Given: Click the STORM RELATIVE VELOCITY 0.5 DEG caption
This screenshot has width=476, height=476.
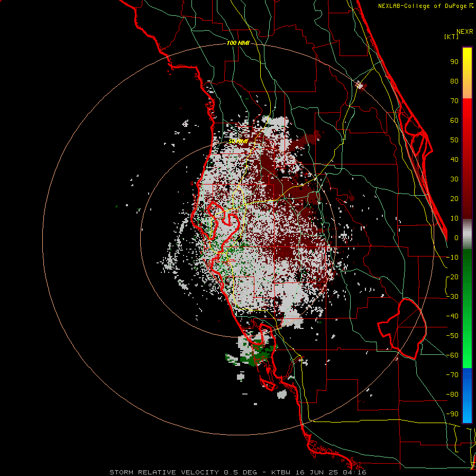Looking at the screenshot, I should (183, 472).
